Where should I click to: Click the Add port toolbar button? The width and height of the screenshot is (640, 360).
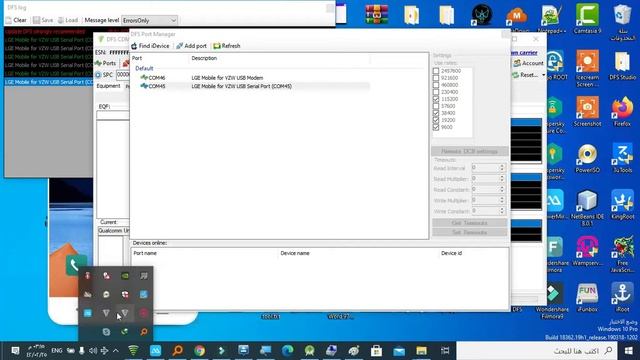click(191, 46)
